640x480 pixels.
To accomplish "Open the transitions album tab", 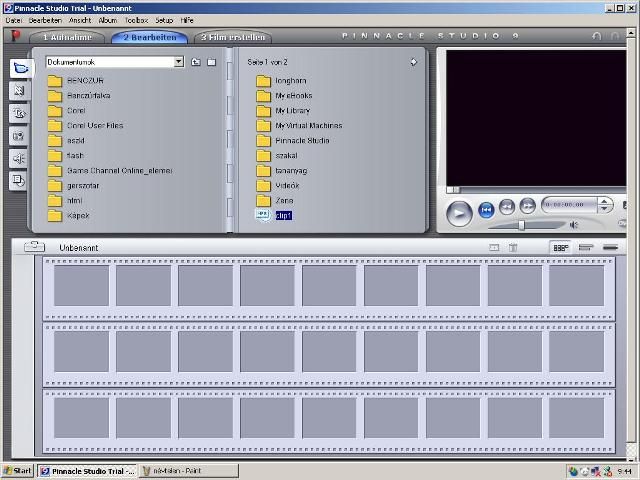I will [x=19, y=91].
